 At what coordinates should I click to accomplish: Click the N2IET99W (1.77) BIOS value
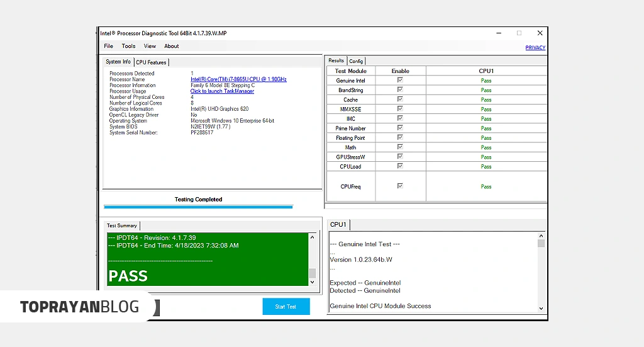[x=210, y=127]
